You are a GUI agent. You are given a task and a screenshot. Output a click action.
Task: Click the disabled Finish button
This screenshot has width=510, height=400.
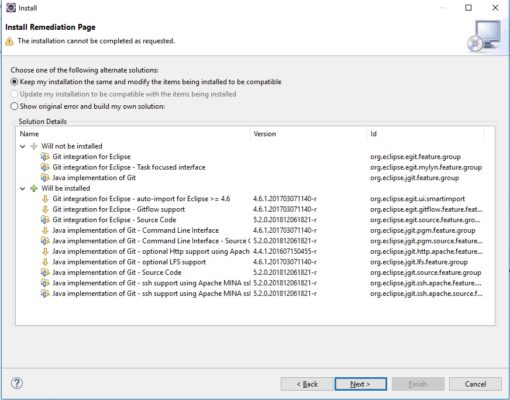pyautogui.click(x=418, y=384)
